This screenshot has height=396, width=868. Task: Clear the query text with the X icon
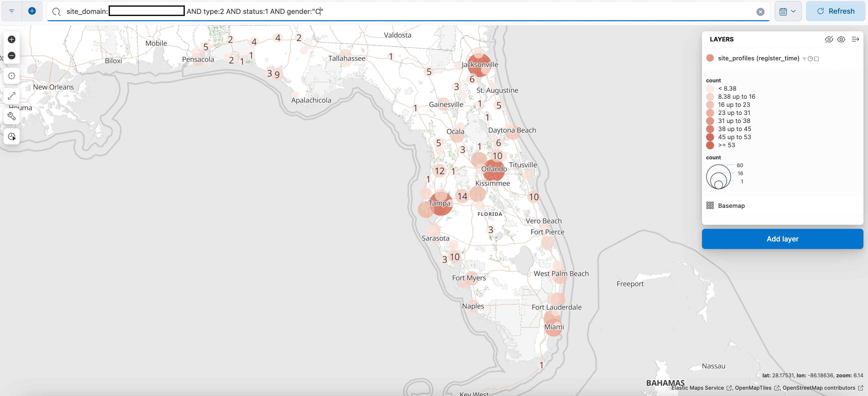pos(760,12)
